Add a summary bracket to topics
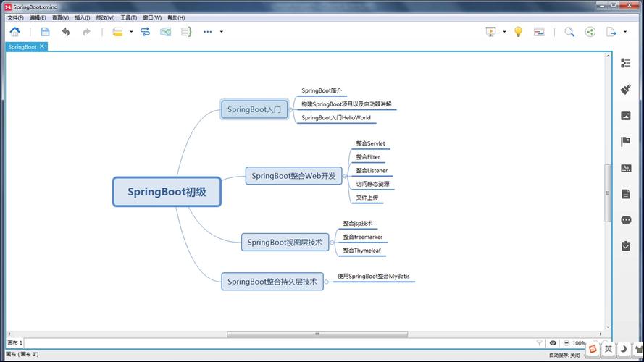 [x=186, y=32]
